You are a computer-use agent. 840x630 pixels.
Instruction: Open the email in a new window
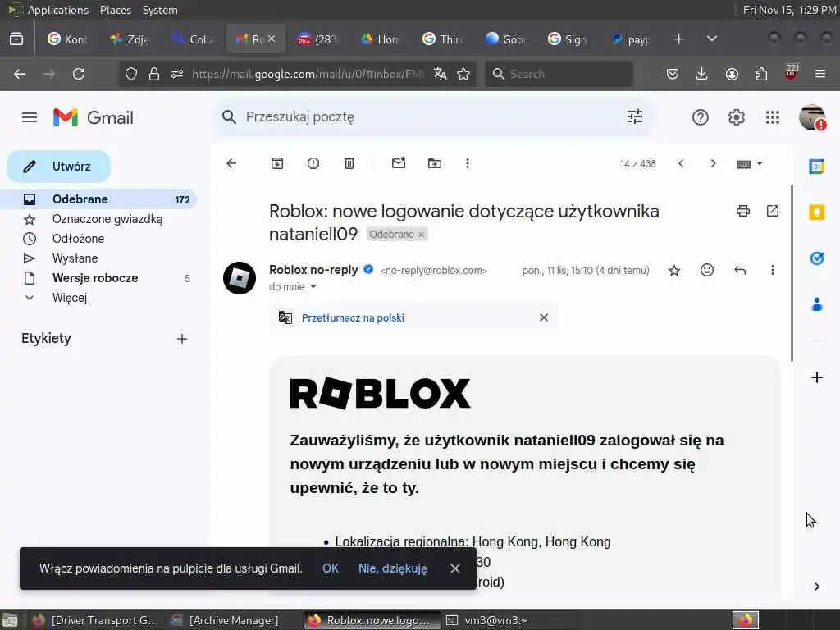click(x=773, y=211)
